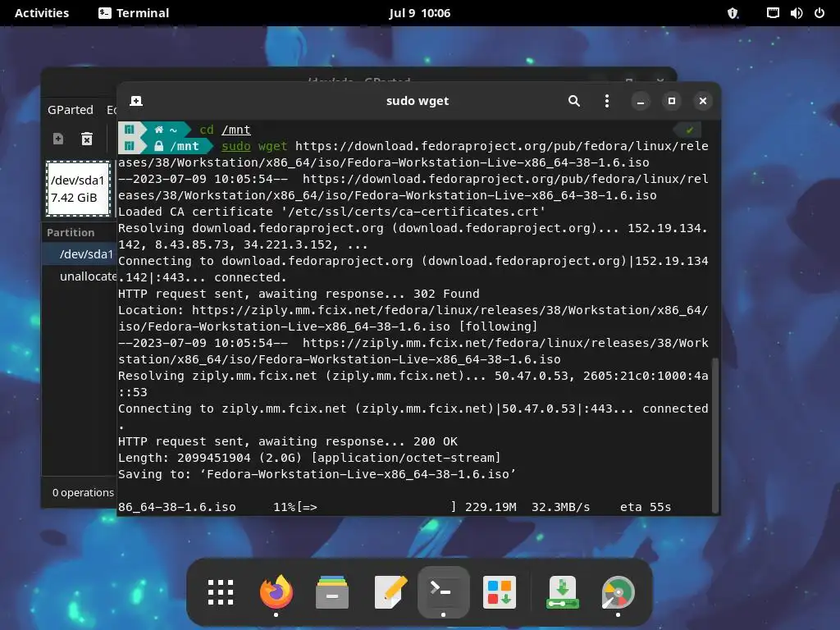Click the network icon in top bar

pos(773,13)
